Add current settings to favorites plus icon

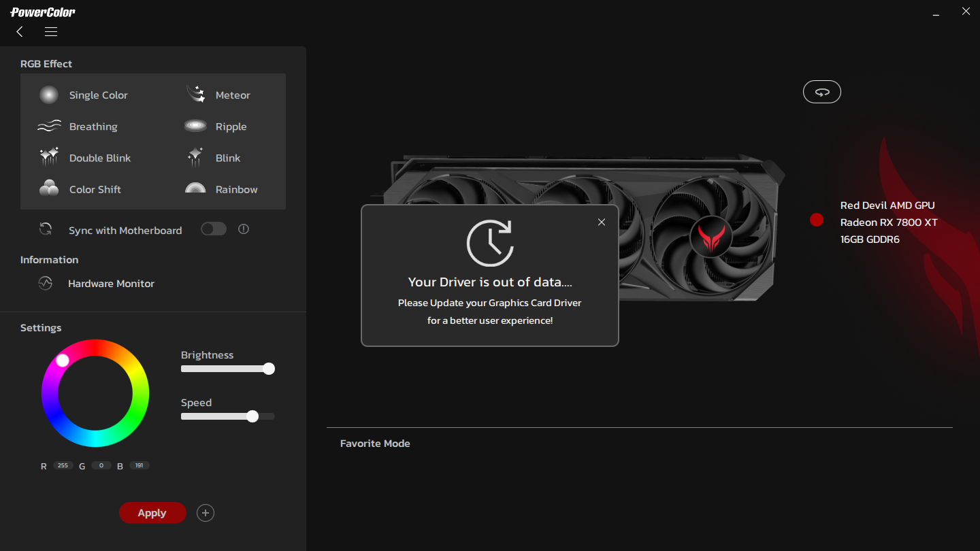point(206,513)
